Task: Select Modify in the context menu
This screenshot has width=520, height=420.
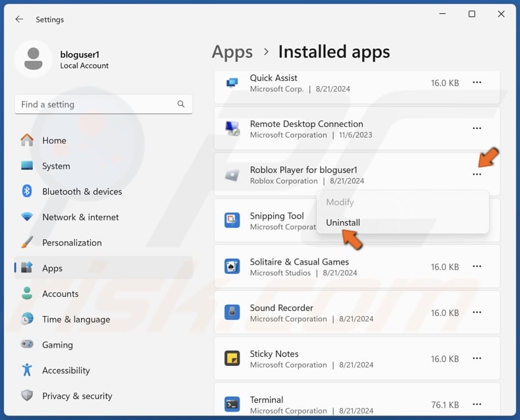Action: coord(340,202)
